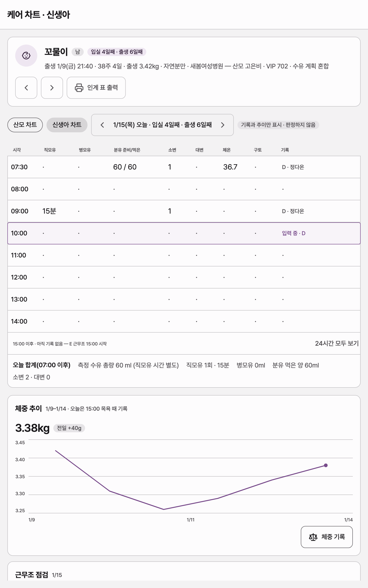Image resolution: width=368 pixels, height=588 pixels.
Task: Click the 15분 breastfeeding cell at 09:00
Action: 49,211
